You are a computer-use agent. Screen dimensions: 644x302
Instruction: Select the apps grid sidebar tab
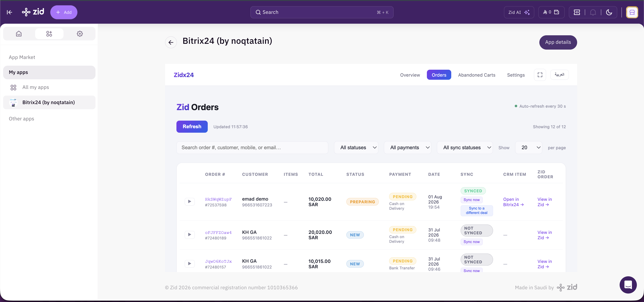pyautogui.click(x=49, y=34)
